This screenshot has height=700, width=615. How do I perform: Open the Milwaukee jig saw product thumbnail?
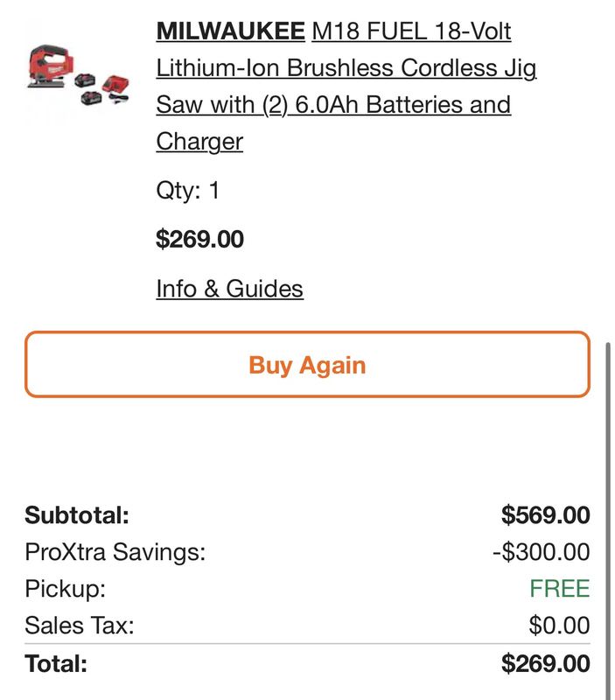(78, 75)
